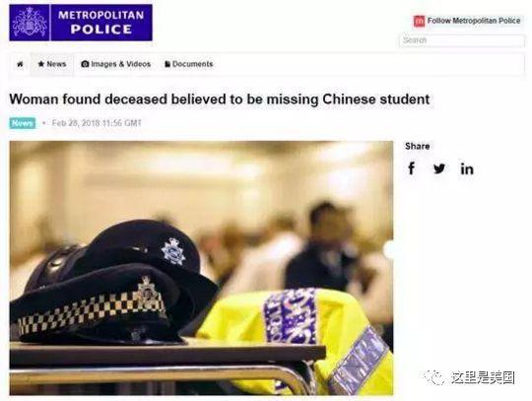Screen dimensions: 532x401
Task: Open the Documents tab
Action: 188,64
